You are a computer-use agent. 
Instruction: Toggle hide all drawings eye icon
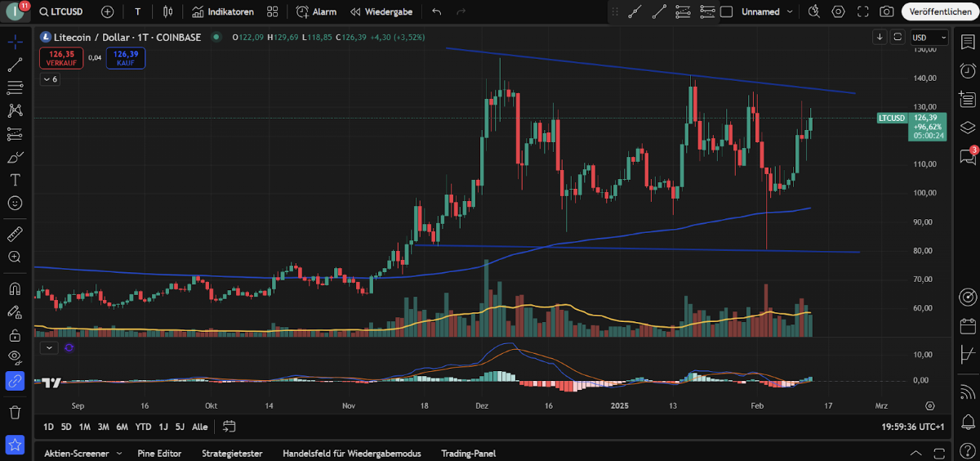pyautogui.click(x=15, y=357)
